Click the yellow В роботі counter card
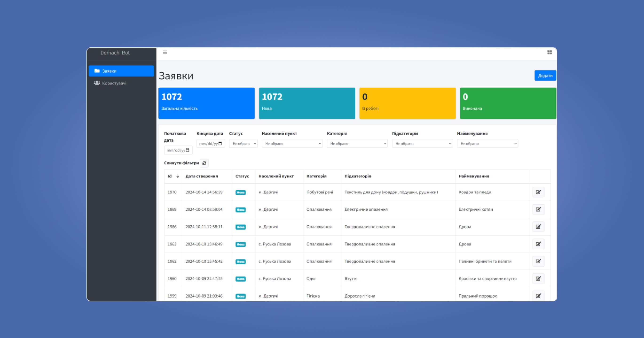 pos(407,103)
